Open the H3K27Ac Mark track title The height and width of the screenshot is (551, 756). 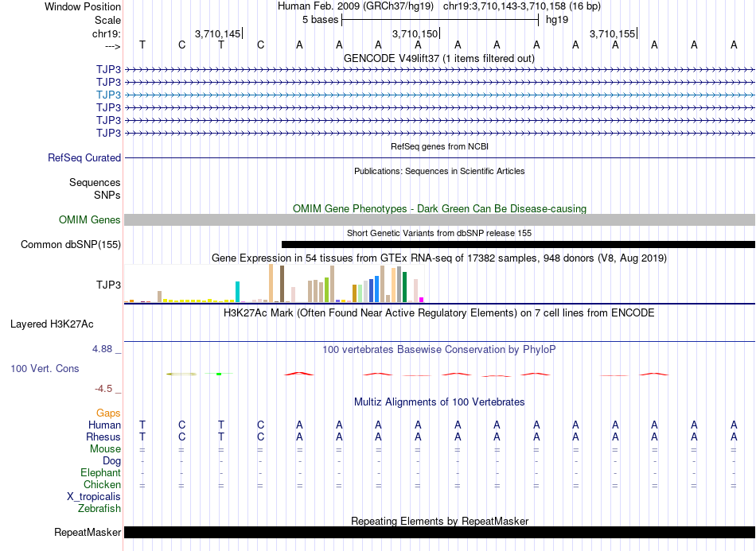pyautogui.click(x=439, y=313)
